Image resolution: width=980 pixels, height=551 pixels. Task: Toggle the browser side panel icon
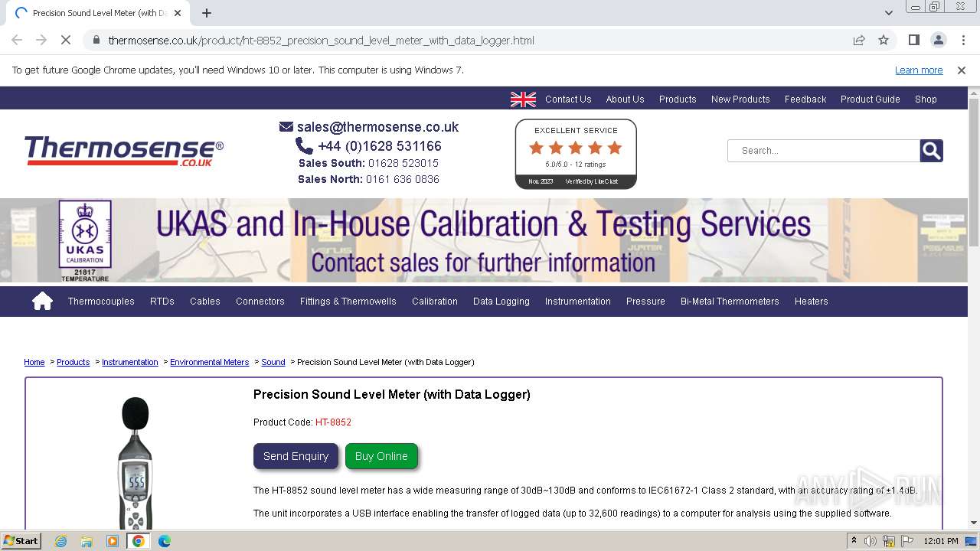tap(913, 40)
